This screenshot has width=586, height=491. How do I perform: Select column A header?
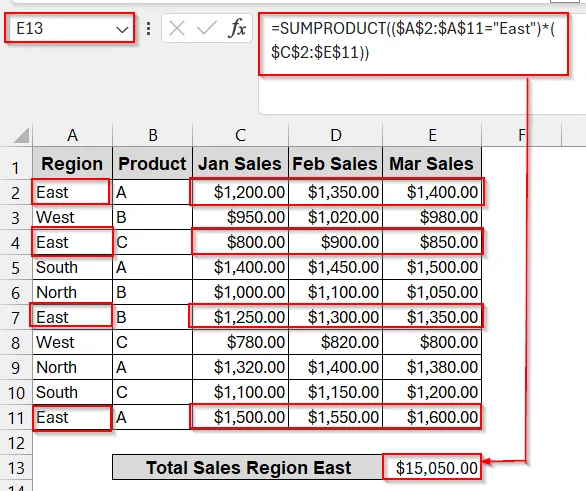(73, 135)
